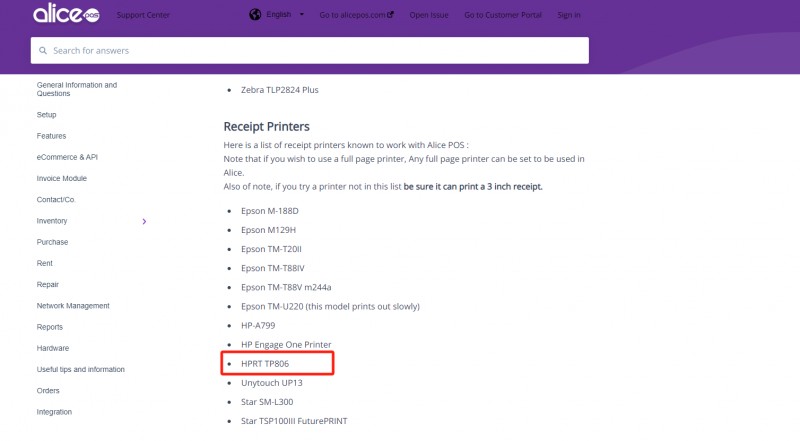Click the Support Center link

coord(143,16)
